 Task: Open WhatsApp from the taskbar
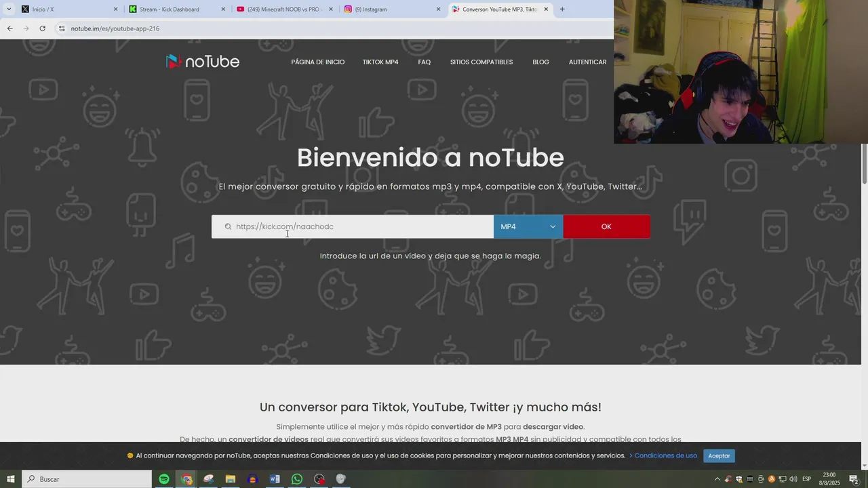(x=297, y=479)
